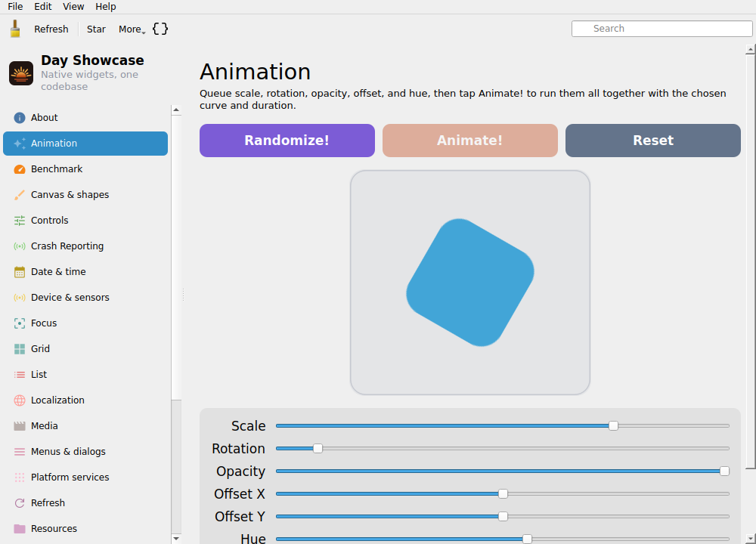Open the View menu

73,7
